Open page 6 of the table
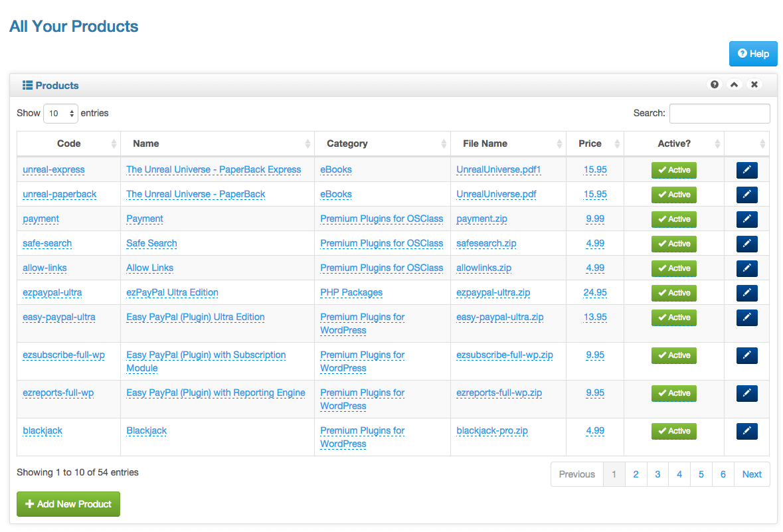 click(x=723, y=474)
